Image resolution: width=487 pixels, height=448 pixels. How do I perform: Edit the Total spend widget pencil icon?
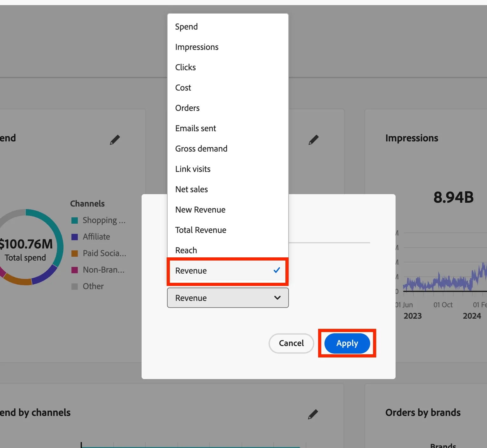(x=115, y=140)
